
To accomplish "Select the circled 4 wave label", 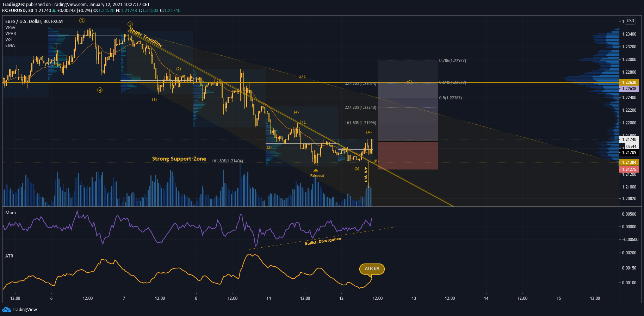I will [x=100, y=90].
